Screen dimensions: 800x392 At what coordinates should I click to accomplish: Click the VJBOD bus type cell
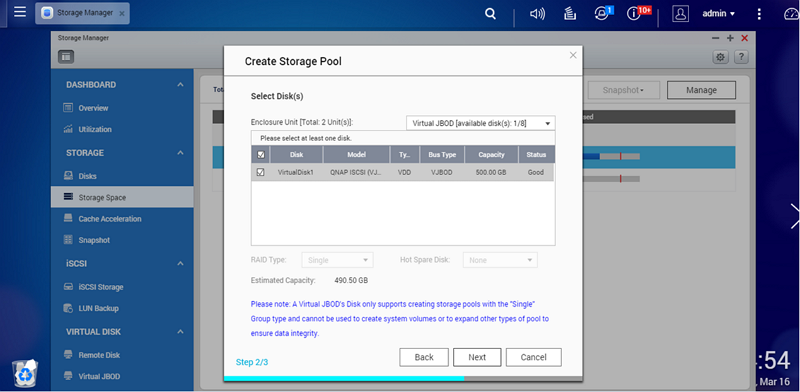[x=442, y=173]
